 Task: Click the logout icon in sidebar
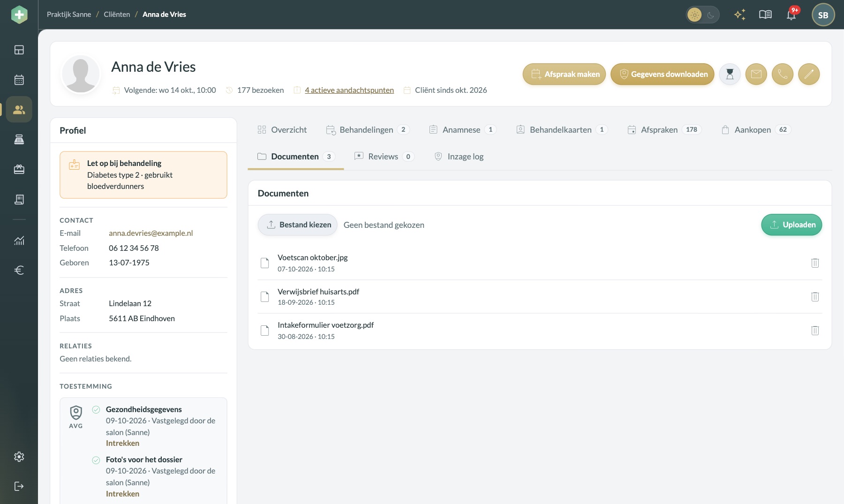(19, 486)
